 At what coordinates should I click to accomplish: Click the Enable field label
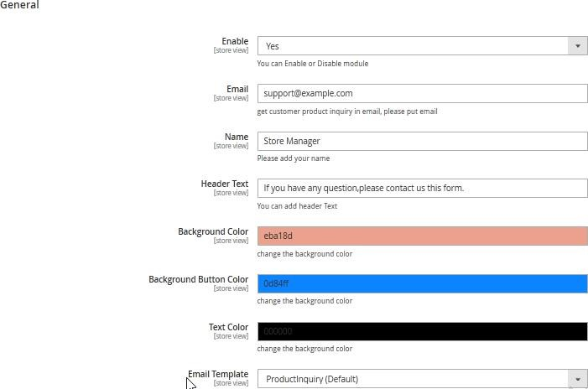click(235, 41)
